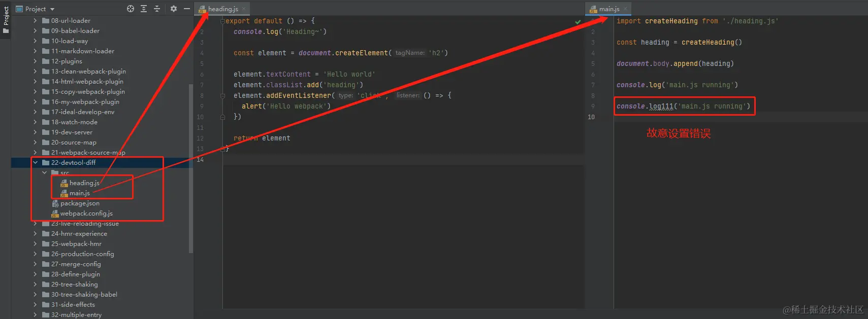Click the main.js file icon in tree

click(64, 193)
